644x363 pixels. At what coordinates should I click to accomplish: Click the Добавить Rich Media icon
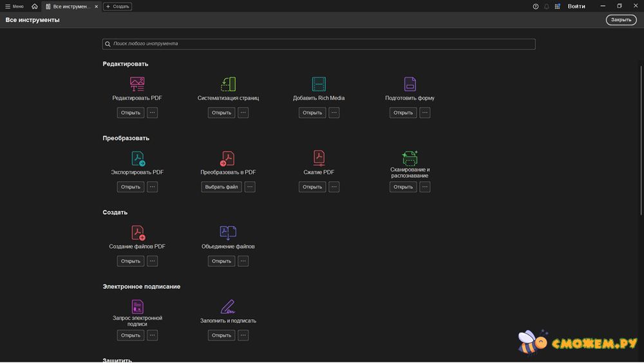tap(319, 84)
